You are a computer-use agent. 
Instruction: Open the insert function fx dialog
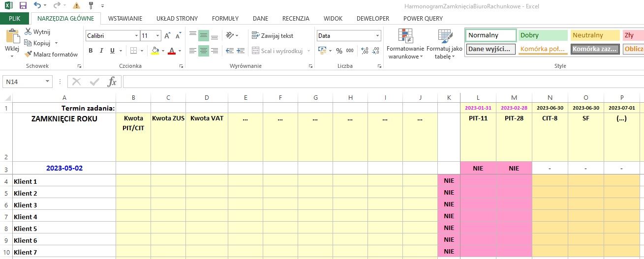pyautogui.click(x=112, y=82)
